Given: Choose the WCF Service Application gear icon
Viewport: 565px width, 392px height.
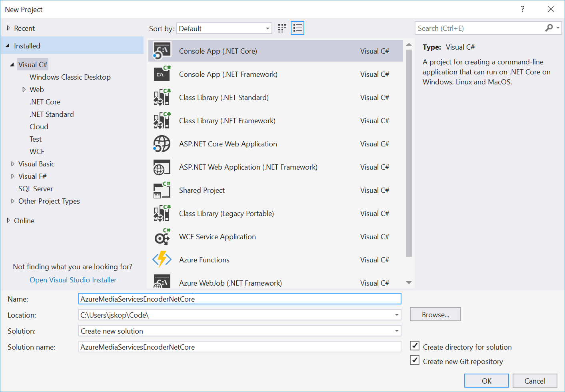Looking at the screenshot, I should point(162,236).
